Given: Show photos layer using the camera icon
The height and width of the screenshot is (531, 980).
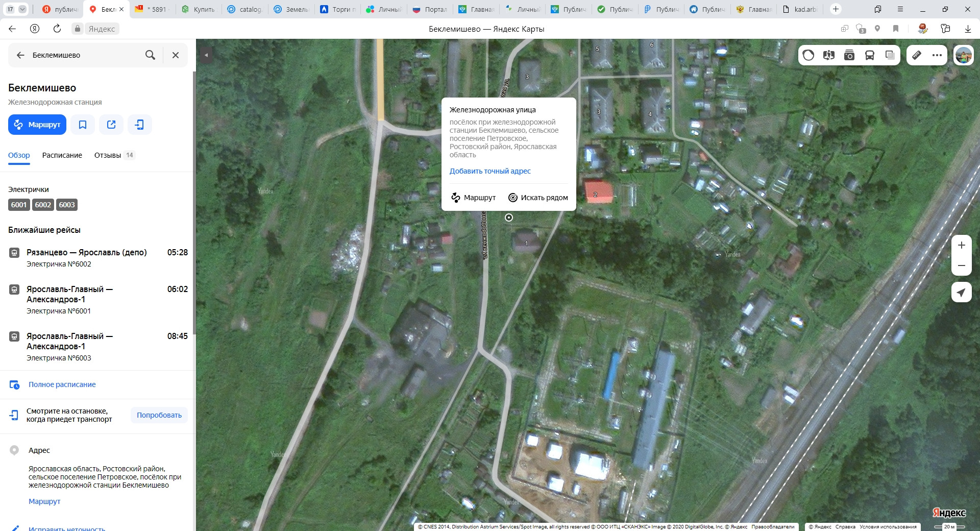Looking at the screenshot, I should pos(849,55).
